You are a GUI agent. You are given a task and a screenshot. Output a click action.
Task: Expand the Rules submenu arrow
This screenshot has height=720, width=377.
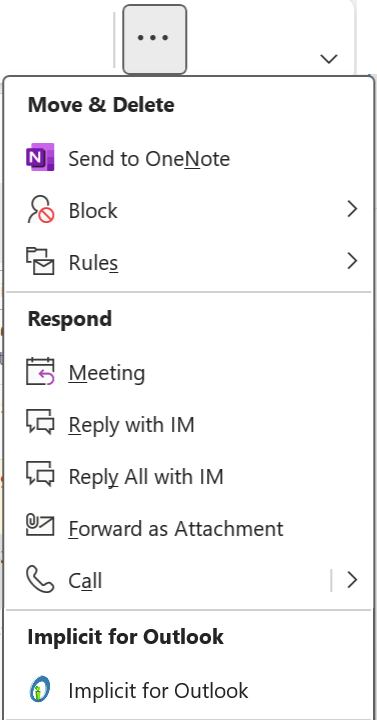point(352,261)
